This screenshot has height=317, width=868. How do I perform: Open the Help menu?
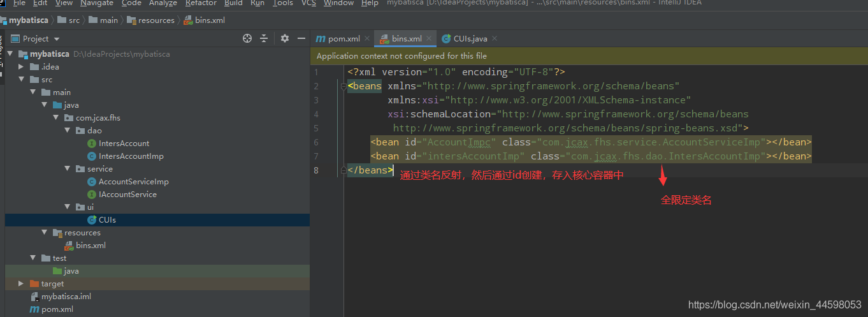370,3
